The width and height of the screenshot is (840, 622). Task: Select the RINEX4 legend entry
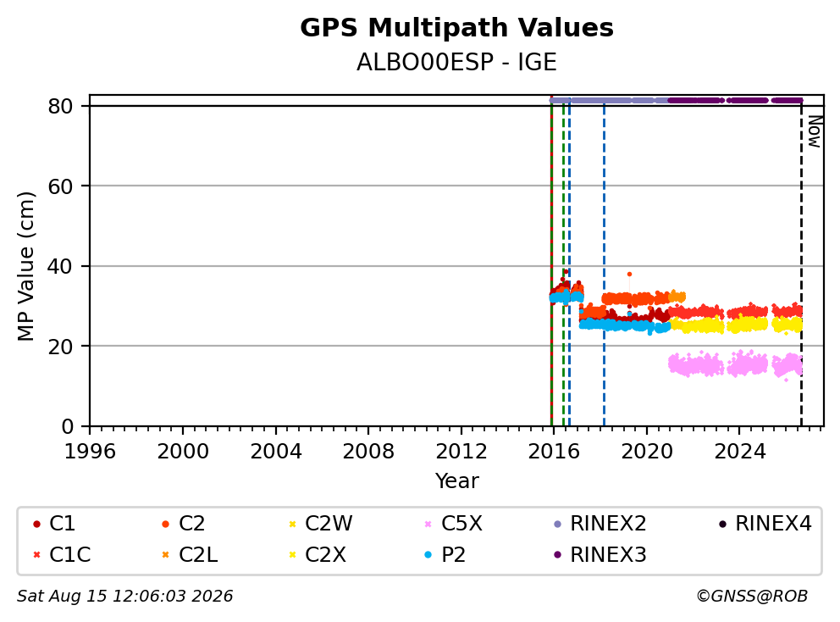[x=765, y=524]
